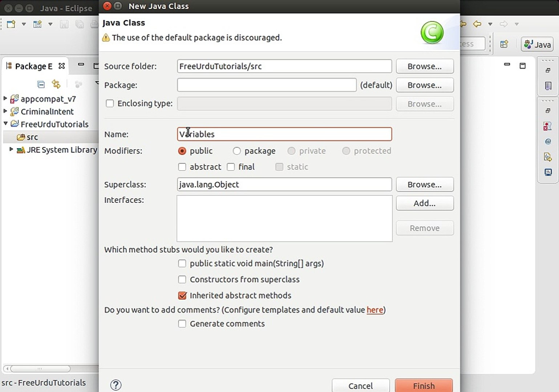Check the Enclosing type checkbox

(x=110, y=103)
